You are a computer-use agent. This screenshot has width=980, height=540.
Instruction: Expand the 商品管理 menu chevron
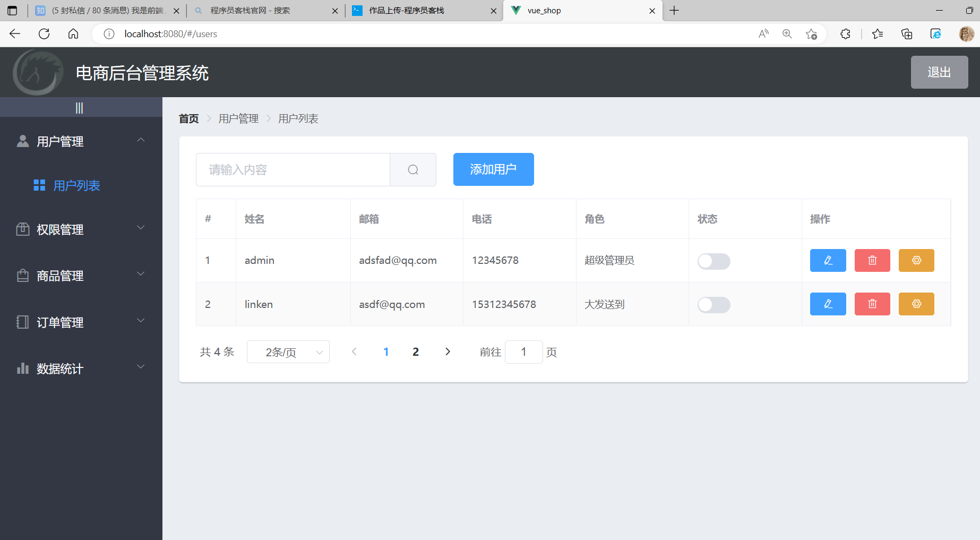click(x=141, y=274)
